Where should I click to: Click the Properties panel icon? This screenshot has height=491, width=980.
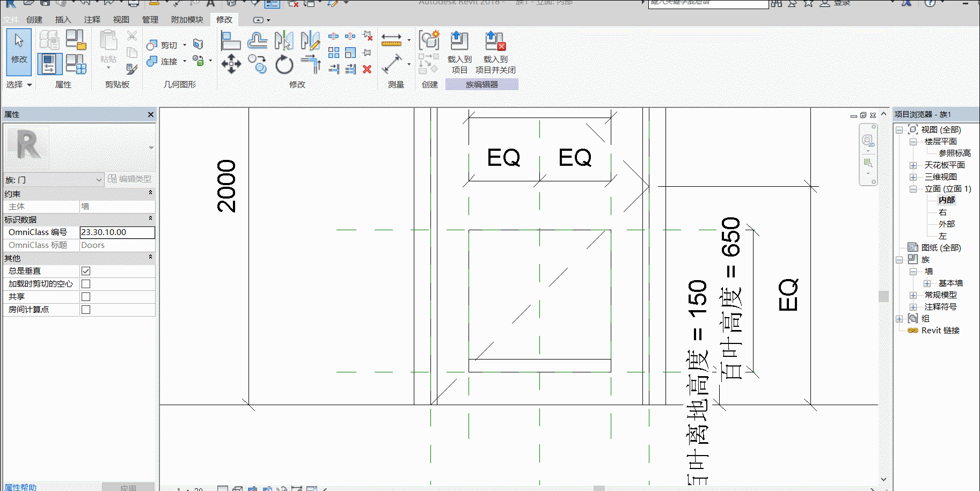coord(49,64)
